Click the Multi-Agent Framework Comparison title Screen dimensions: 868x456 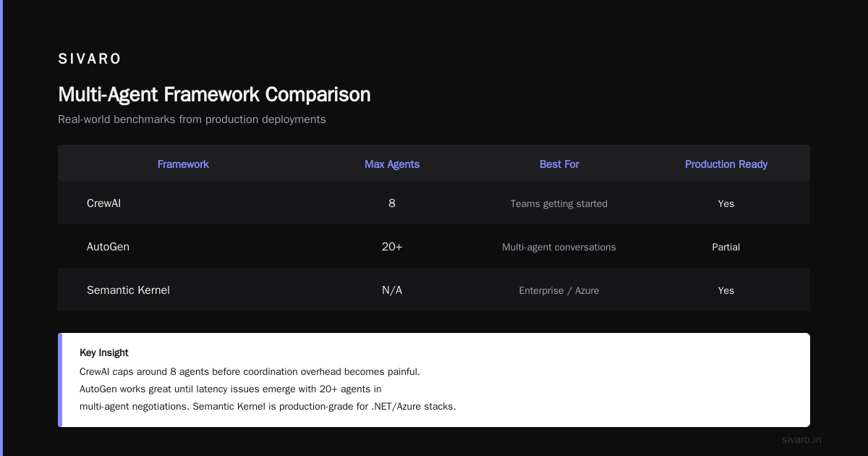pos(214,95)
